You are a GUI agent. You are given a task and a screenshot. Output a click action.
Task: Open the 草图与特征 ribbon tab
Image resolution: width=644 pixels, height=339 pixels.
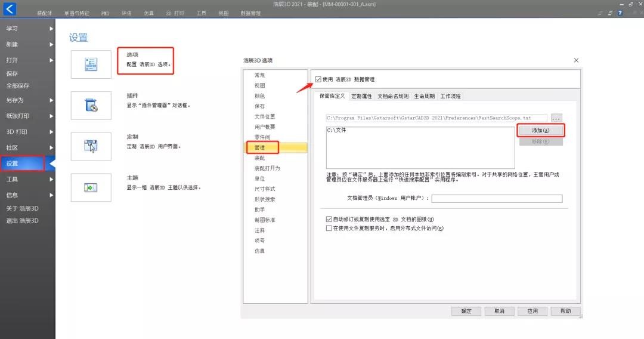click(77, 13)
